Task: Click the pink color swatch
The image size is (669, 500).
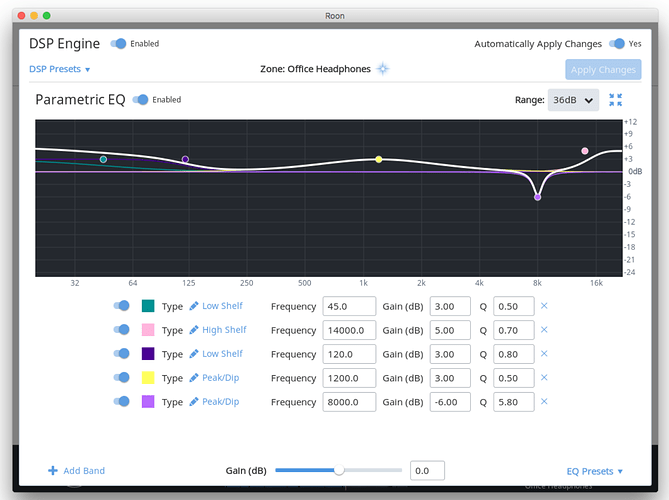Action: coord(148,330)
